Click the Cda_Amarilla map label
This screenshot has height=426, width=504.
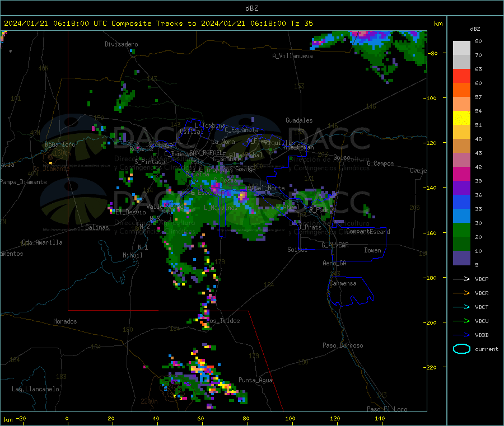click(42, 242)
